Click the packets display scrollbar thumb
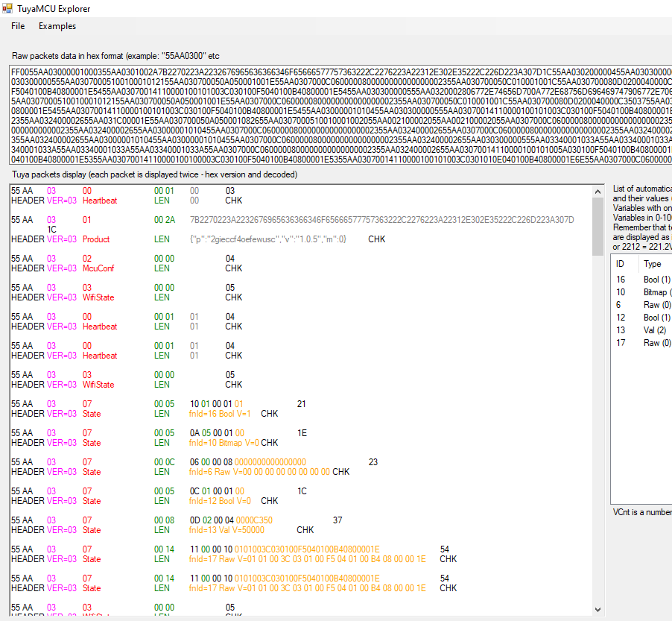The width and height of the screenshot is (672, 621). 597,227
